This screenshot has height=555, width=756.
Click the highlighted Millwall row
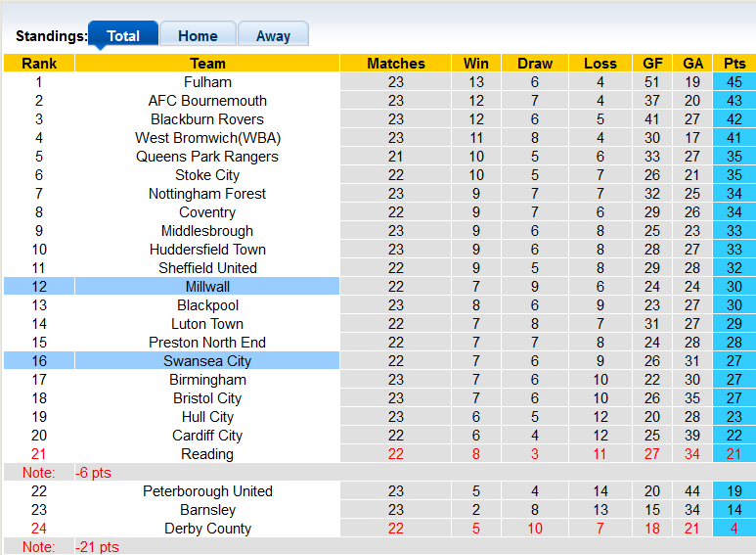[207, 287]
